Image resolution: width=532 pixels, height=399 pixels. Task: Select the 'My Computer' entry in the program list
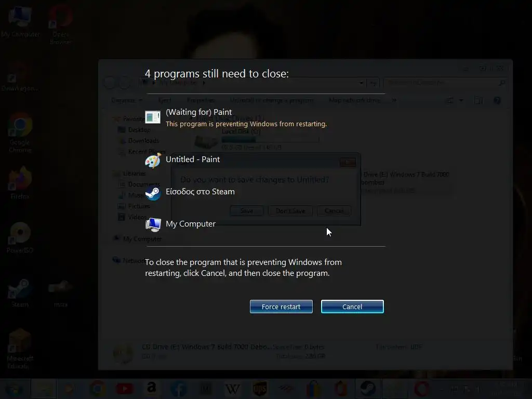tap(190, 224)
